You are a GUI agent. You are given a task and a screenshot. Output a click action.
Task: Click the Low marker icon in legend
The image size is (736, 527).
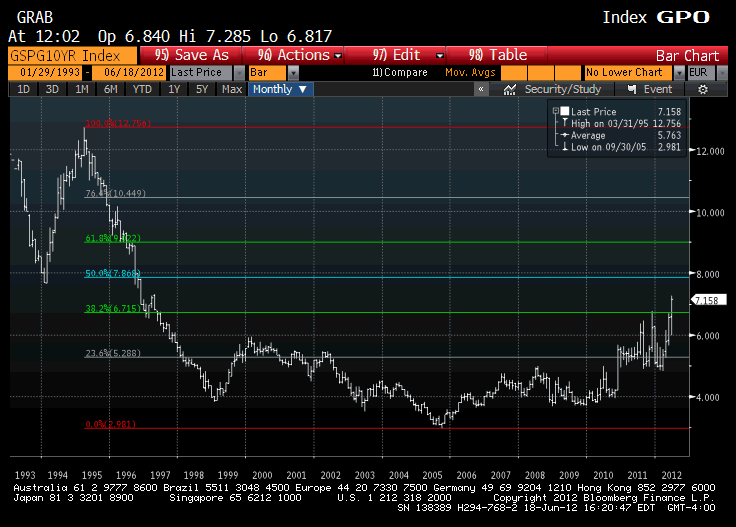tap(566, 147)
